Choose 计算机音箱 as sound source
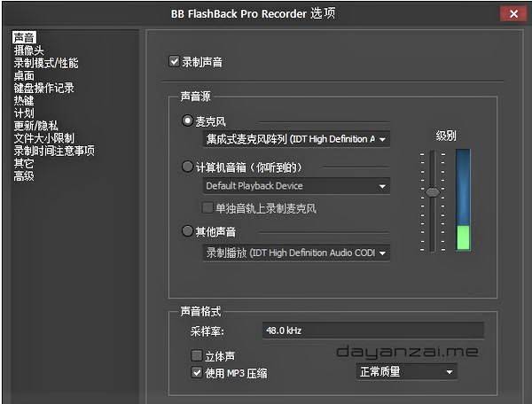The height and width of the screenshot is (404, 532). point(187,167)
